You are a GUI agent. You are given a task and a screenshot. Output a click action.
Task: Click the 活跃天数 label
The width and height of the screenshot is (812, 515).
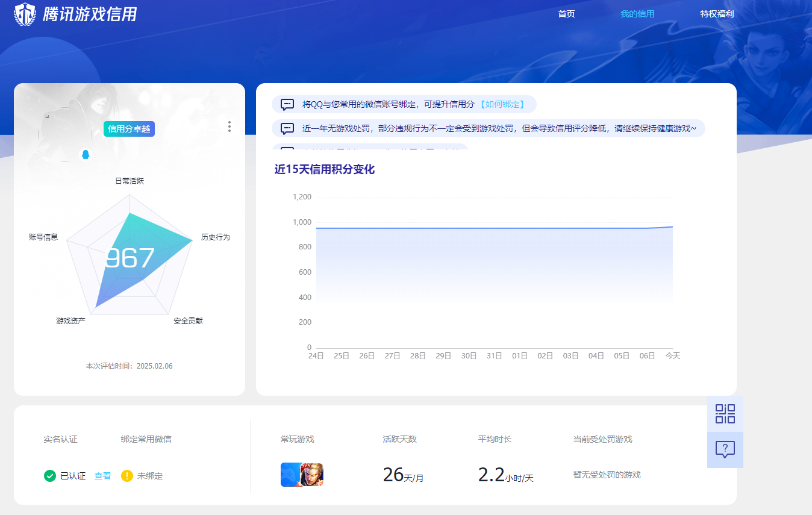[399, 439]
